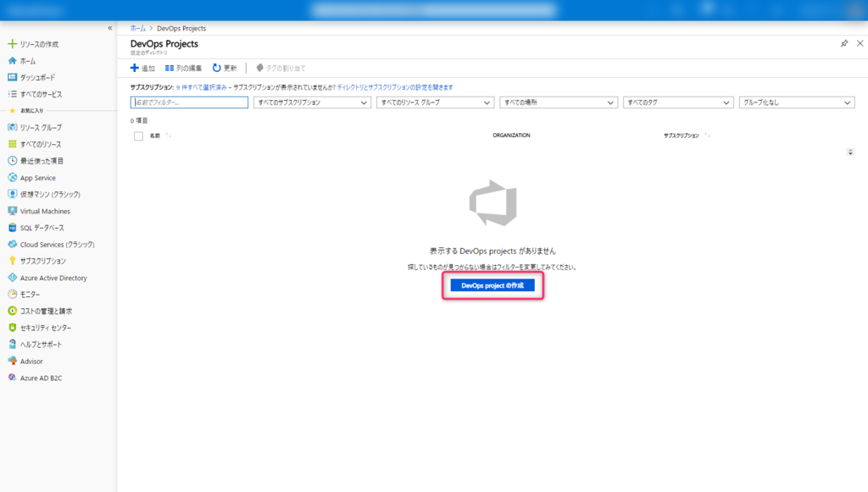This screenshot has height=492, width=868.
Task: Open Virtual Machines icon
Action: 12,211
